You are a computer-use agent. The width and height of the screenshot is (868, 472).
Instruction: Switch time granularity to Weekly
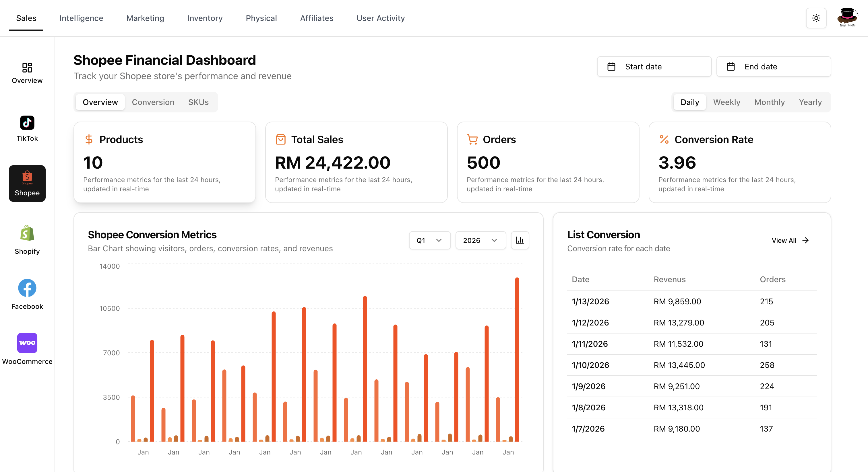tap(726, 102)
